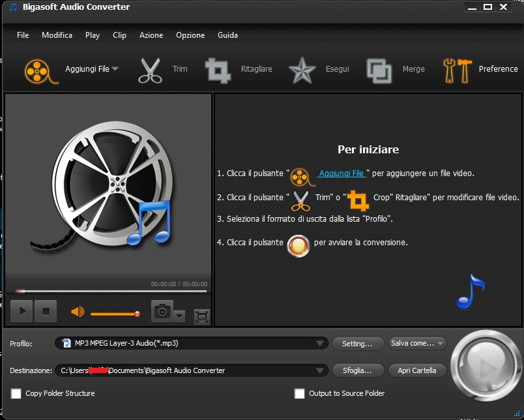
Task: Click the Aggiungi File film reel icon
Action: (41, 71)
